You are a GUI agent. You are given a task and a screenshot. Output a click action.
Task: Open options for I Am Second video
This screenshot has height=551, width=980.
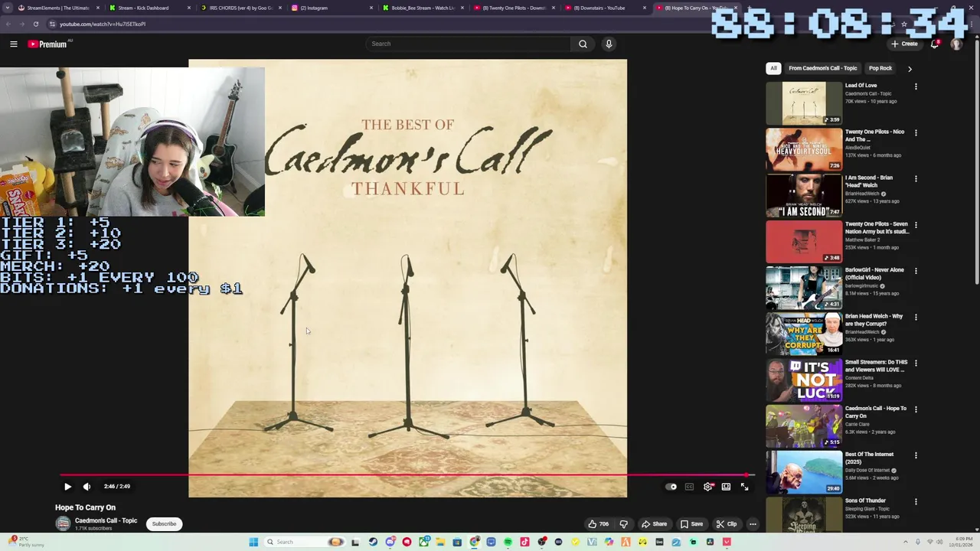(x=916, y=178)
